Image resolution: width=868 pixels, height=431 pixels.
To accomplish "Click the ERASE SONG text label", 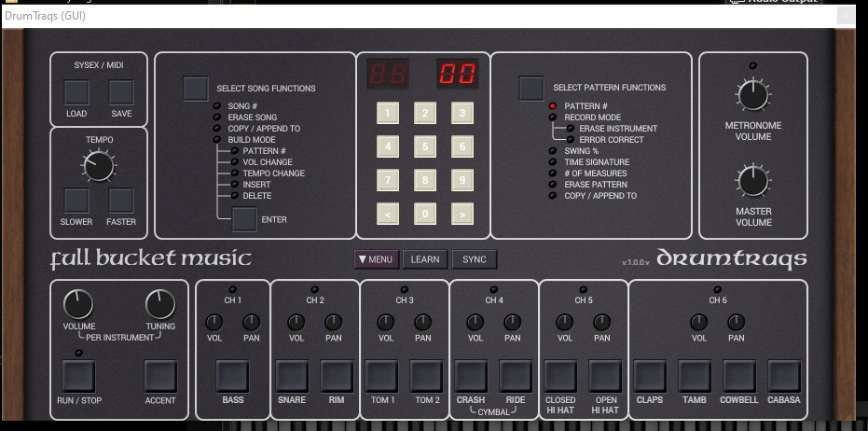I will tap(253, 118).
